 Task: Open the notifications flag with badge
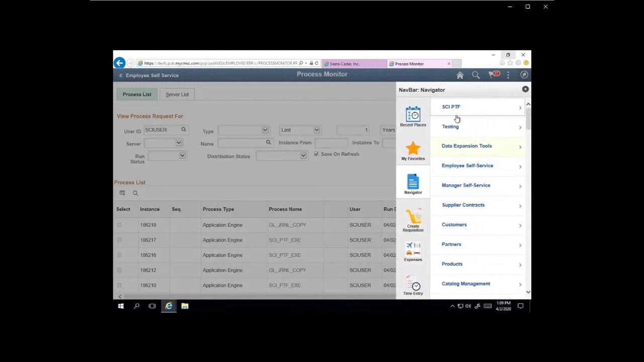coord(493,74)
